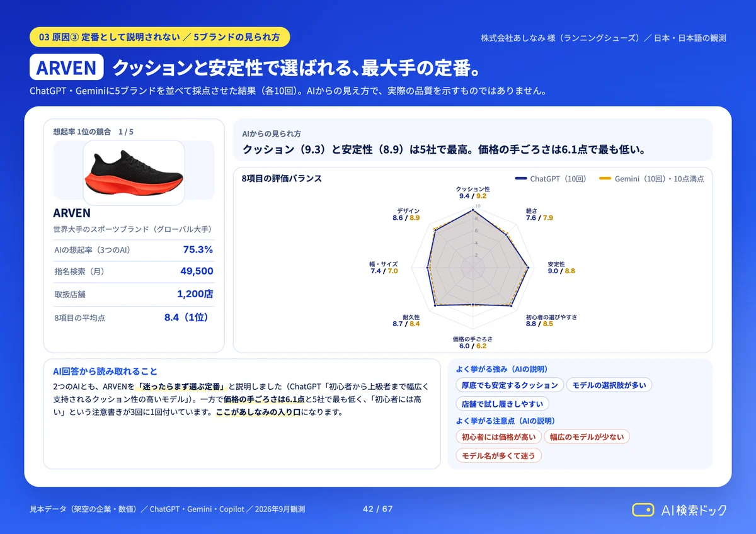Click the ChatGPT（10回） legend color line
The height and width of the screenshot is (534, 756).
520,179
